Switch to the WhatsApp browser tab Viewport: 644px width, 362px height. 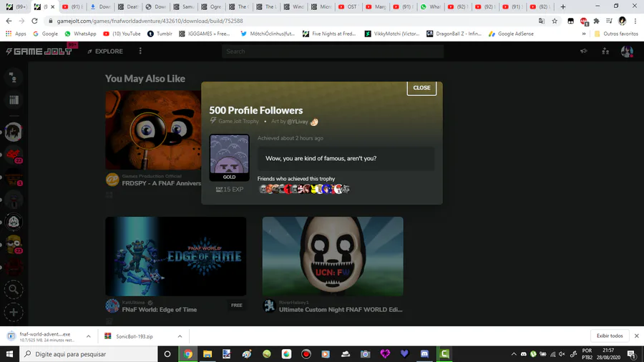(x=430, y=6)
